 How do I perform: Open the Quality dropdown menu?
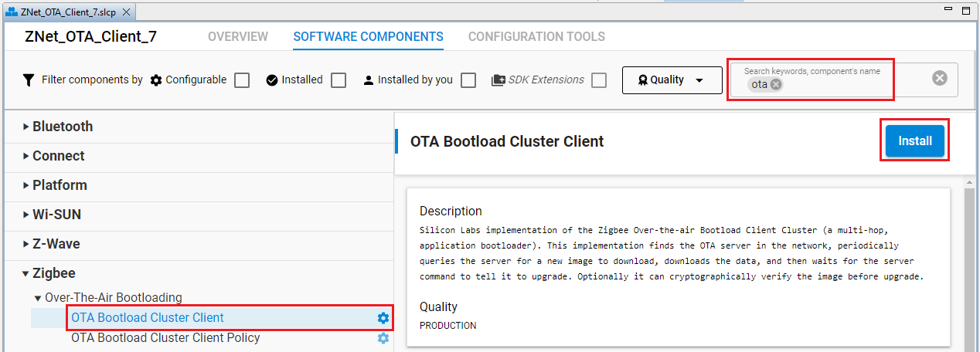click(671, 80)
